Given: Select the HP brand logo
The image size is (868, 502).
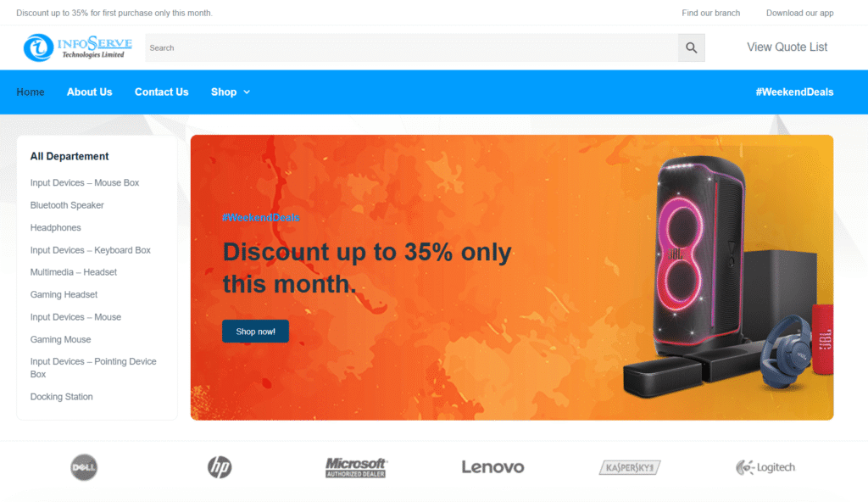Looking at the screenshot, I should [220, 467].
